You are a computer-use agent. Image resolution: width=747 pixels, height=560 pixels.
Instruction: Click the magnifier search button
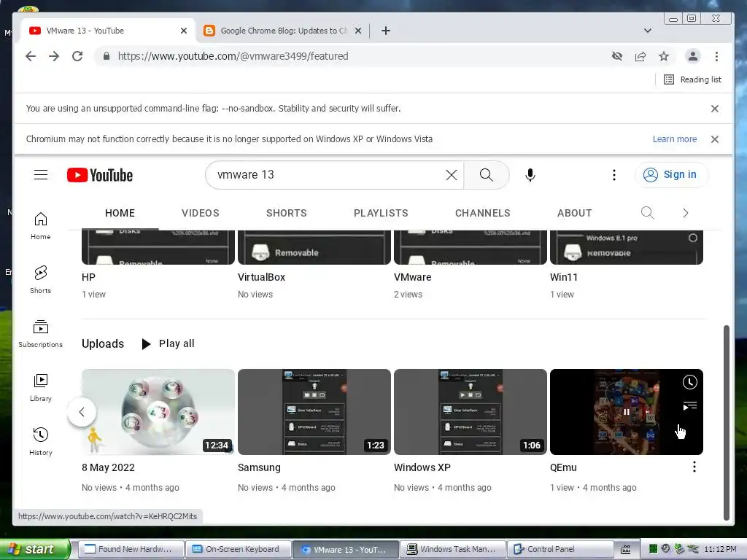(487, 175)
